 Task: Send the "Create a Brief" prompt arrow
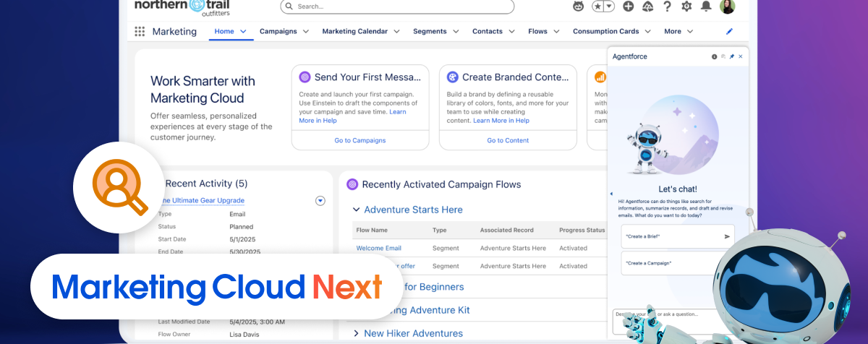point(727,236)
